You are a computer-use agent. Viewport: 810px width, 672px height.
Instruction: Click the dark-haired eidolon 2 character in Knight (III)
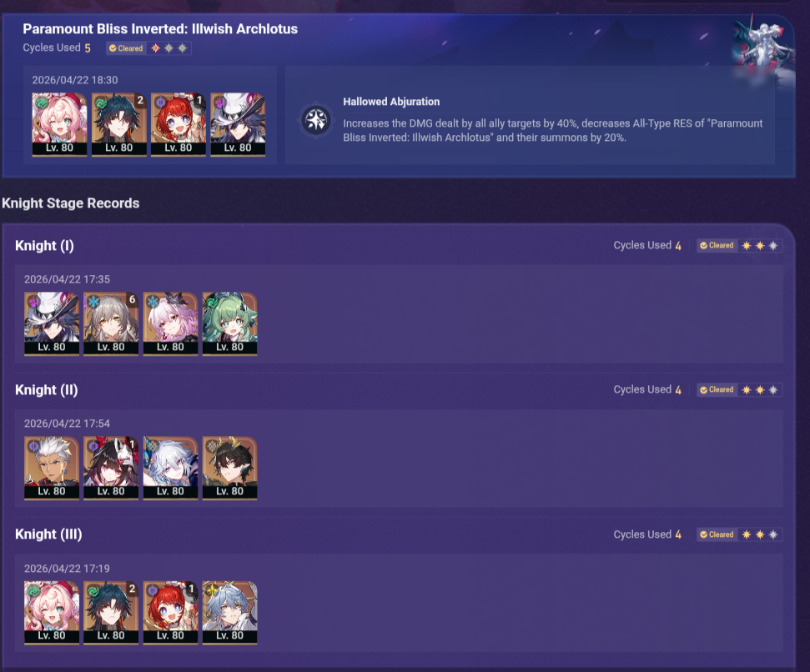pos(111,613)
